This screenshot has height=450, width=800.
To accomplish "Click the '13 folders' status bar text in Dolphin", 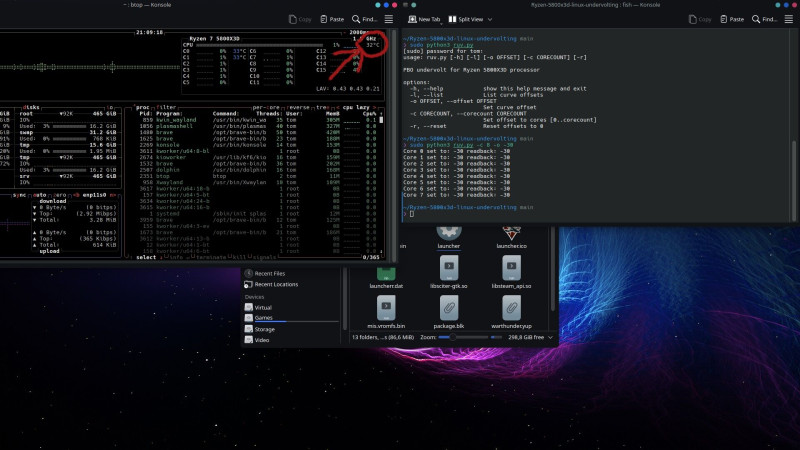I will [x=383, y=337].
